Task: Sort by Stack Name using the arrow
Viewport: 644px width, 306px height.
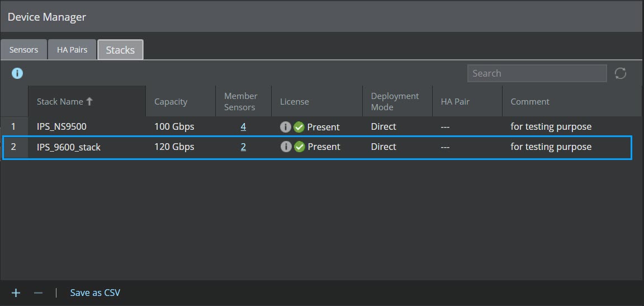Action: 89,101
